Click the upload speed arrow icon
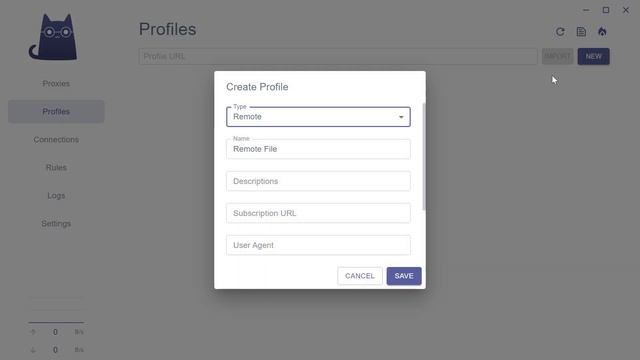This screenshot has width=640, height=360. coord(33,332)
